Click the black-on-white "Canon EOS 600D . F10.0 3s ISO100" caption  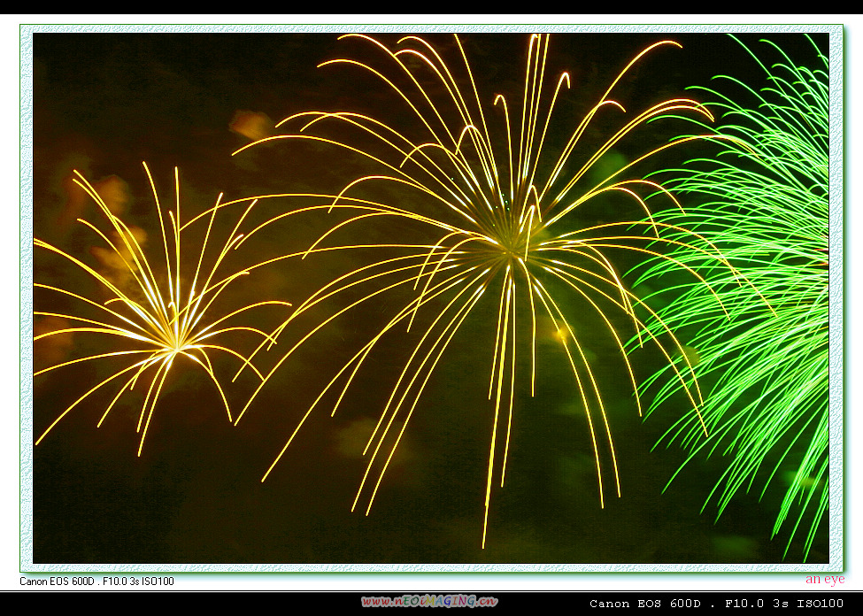[96, 581]
